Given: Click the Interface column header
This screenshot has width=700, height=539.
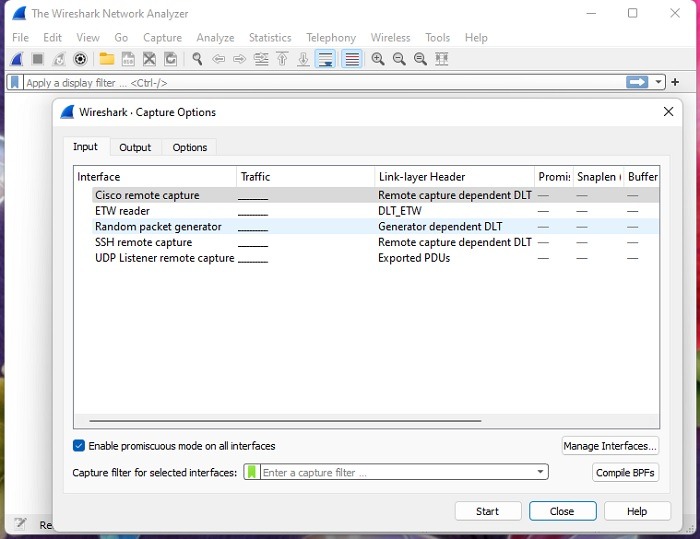Looking at the screenshot, I should 155,177.
